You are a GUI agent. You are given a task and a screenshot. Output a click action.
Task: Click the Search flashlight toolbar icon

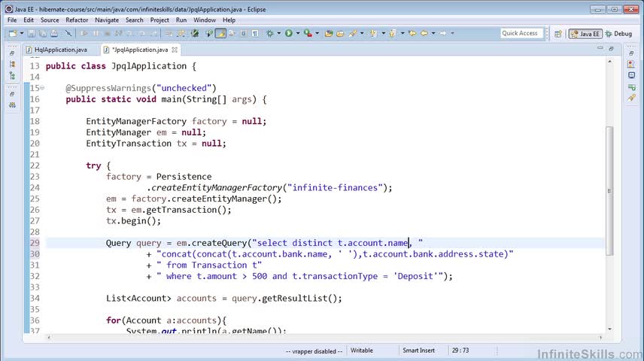352,33
